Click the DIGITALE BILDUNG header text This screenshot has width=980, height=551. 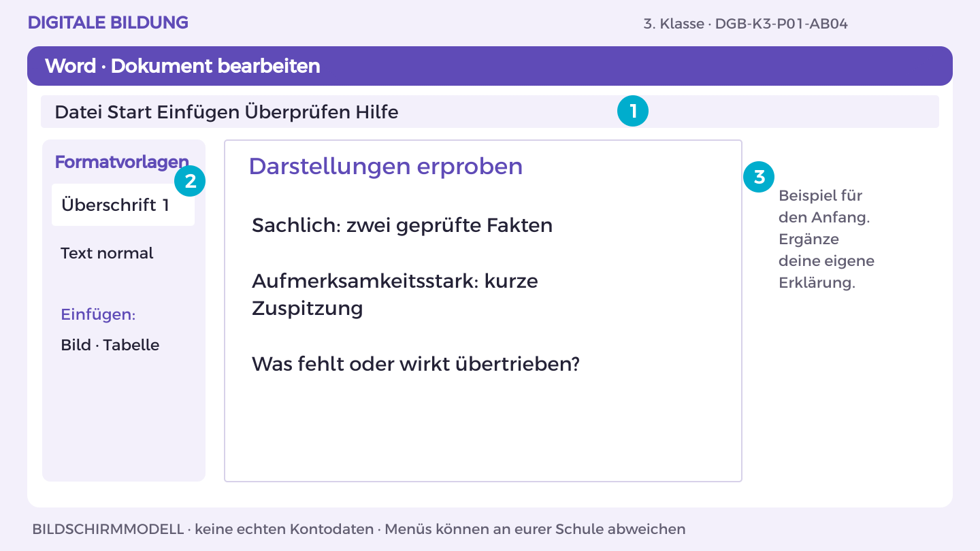click(108, 22)
